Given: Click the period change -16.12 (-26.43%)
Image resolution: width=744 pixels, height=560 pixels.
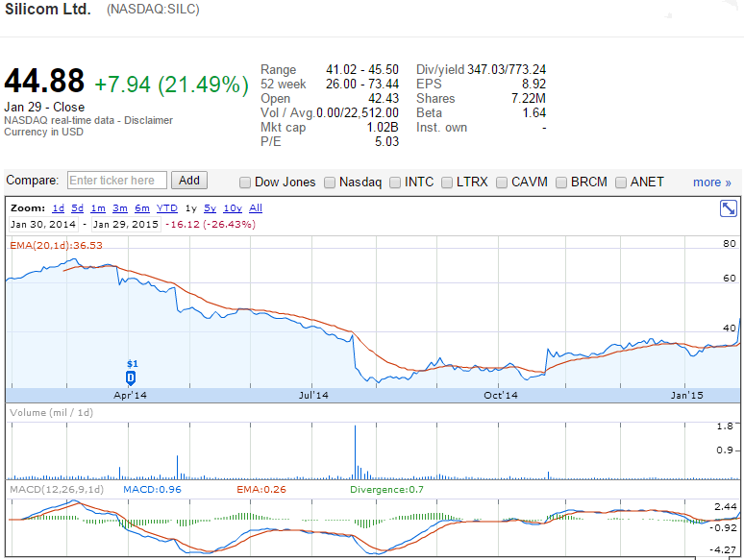Looking at the screenshot, I should pos(211,224).
